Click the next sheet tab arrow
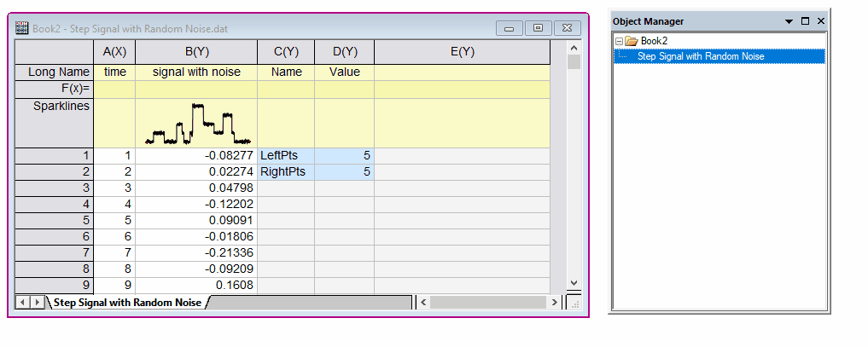The image size is (868, 347). pos(37,303)
